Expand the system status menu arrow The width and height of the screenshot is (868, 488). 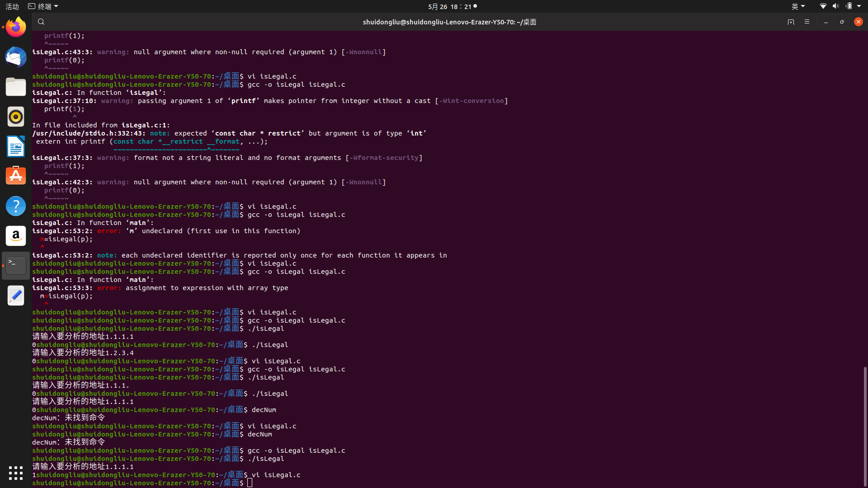(859, 6)
